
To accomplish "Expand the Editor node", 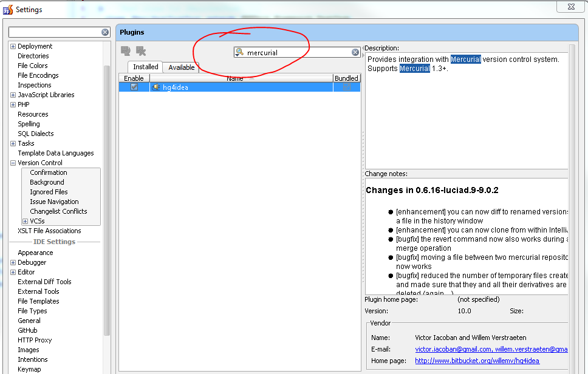I will click(x=13, y=273).
